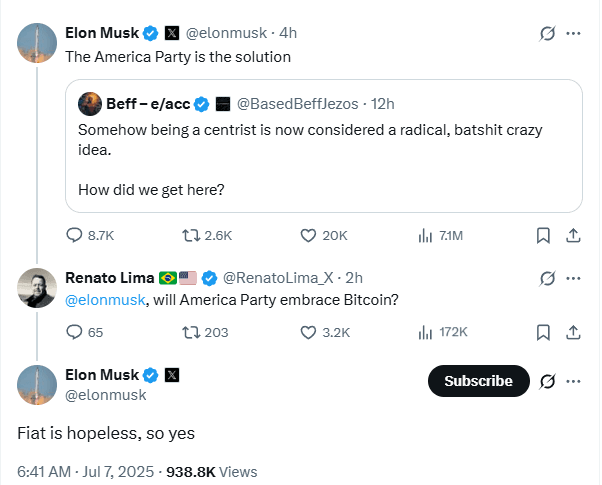Open more options on Renato Lima's reply
Image resolution: width=602 pixels, height=485 pixels.
point(574,277)
